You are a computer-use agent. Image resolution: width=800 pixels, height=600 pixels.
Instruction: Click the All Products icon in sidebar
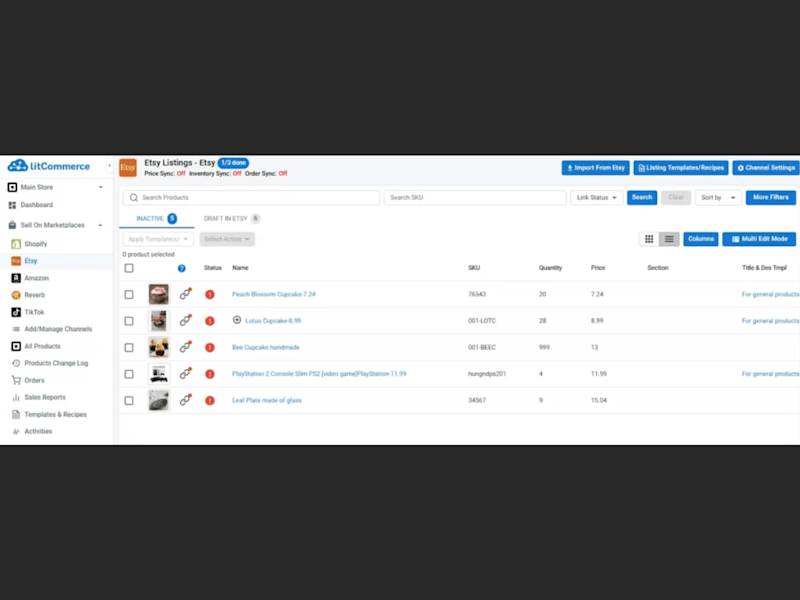(16, 346)
